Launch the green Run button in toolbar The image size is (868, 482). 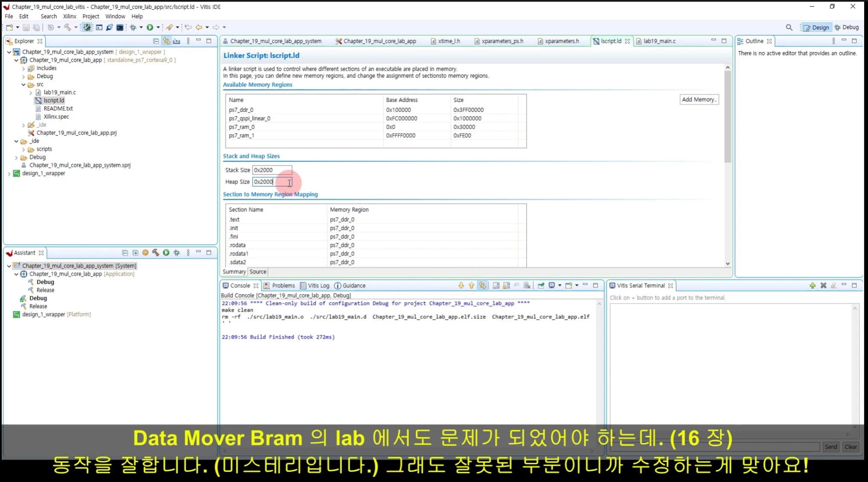coord(150,27)
